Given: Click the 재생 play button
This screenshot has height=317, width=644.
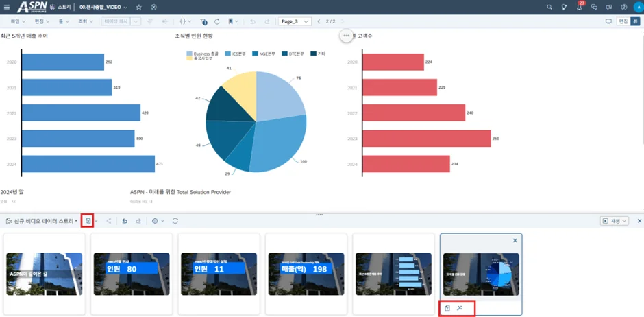Looking at the screenshot, I should (x=615, y=221).
